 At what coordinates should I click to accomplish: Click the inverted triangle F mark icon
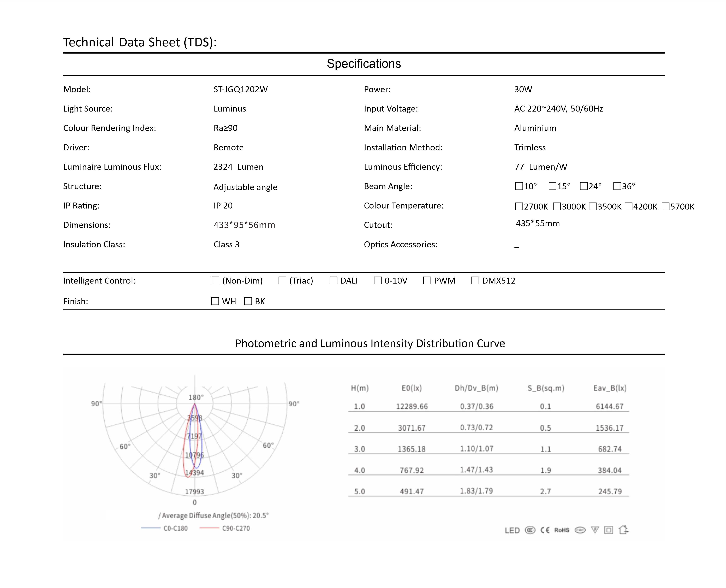pyautogui.click(x=595, y=530)
